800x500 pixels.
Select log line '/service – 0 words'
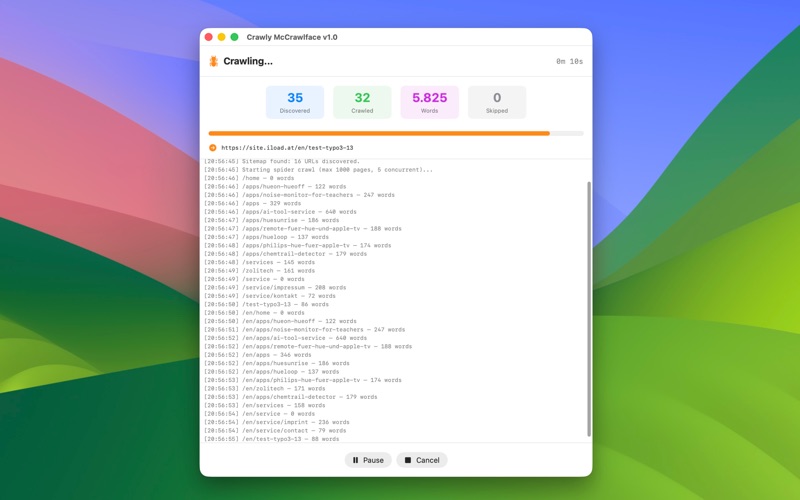[x=254, y=279]
